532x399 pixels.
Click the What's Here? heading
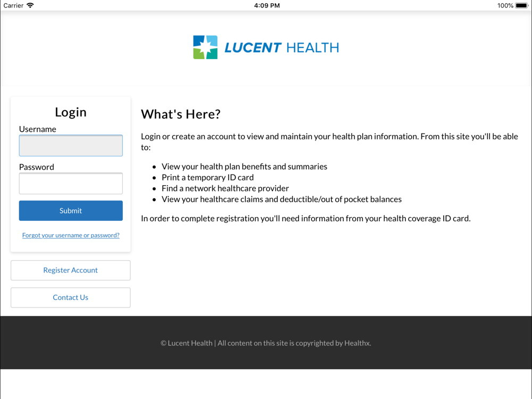(180, 114)
